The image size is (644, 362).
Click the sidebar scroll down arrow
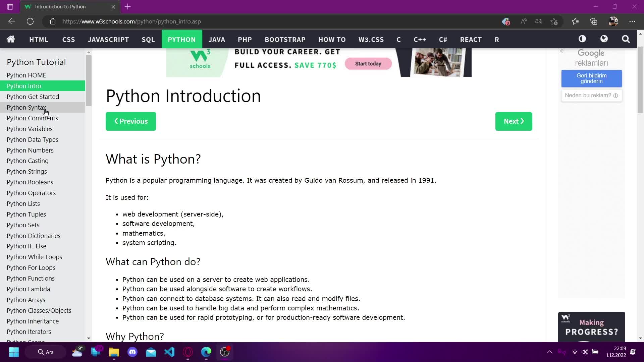pos(89,338)
